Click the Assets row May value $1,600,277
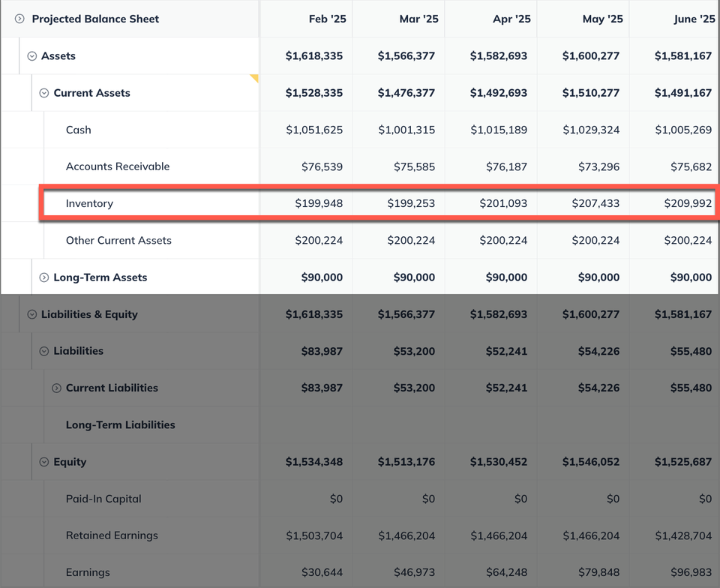This screenshot has width=720, height=588. coord(591,56)
